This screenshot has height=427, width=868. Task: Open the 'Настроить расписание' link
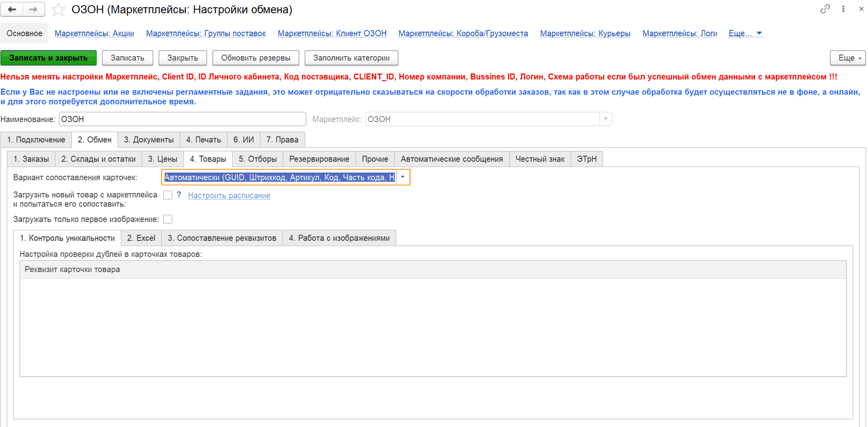(x=229, y=195)
